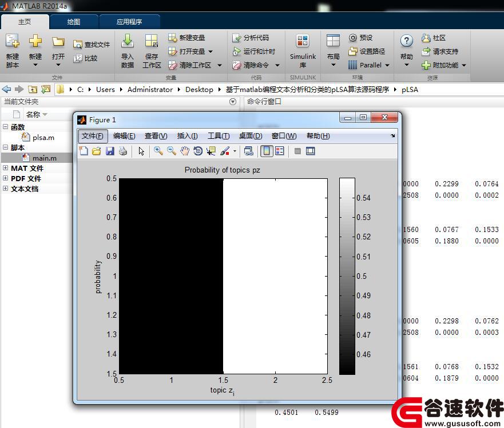Select the main.m script file
This screenshot has height=428, width=504.
(39, 158)
